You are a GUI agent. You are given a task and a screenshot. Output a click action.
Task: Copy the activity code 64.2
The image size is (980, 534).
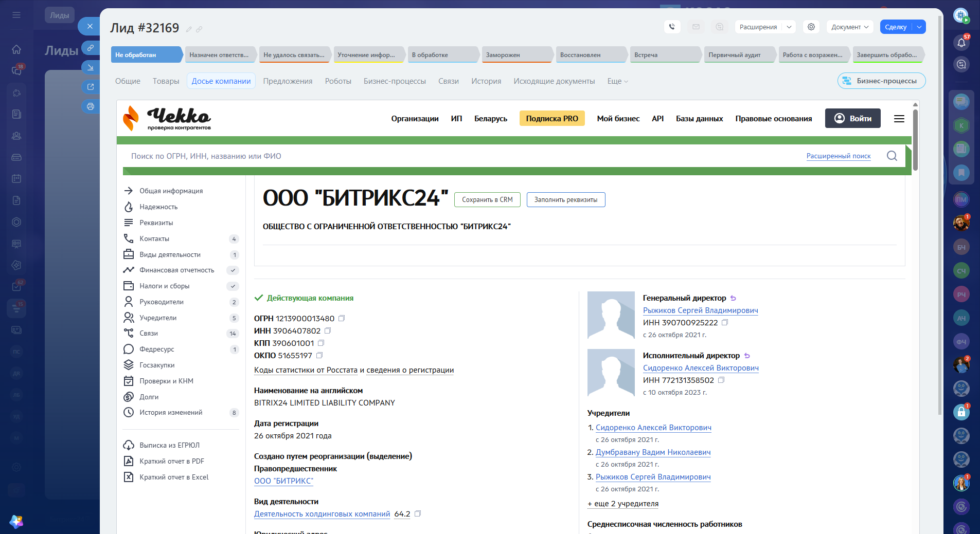[418, 514]
